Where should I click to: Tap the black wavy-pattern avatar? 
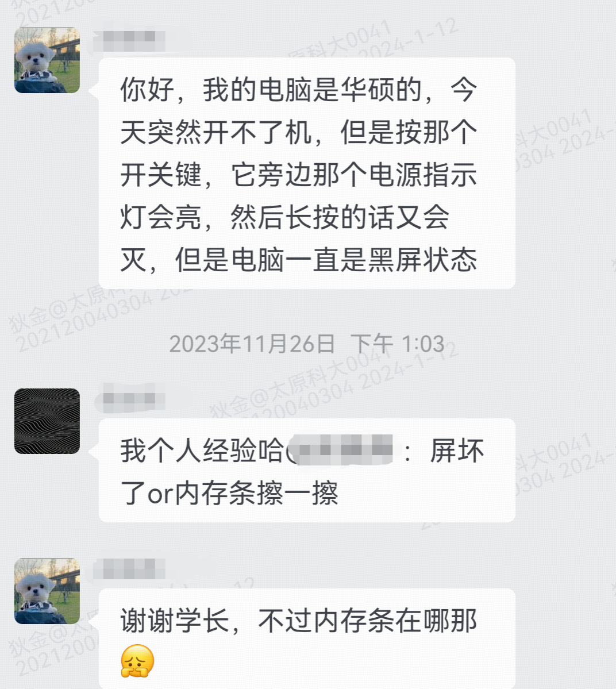(x=47, y=421)
